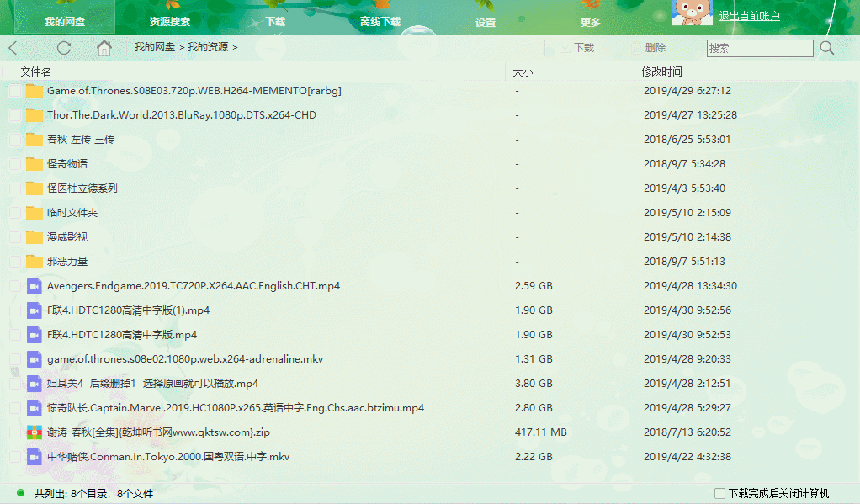Click 退出当前账户 logout link
Viewport: 860px width, 504px height.
click(x=749, y=16)
